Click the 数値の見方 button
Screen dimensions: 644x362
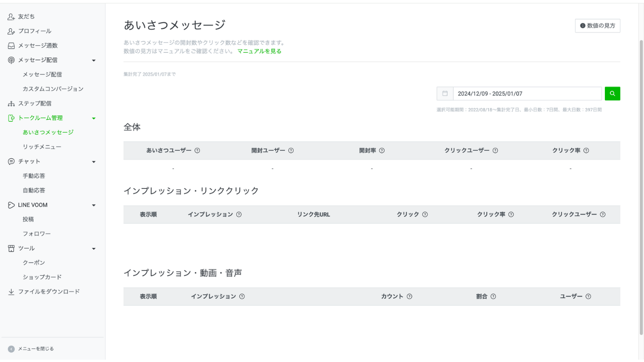[x=598, y=26]
